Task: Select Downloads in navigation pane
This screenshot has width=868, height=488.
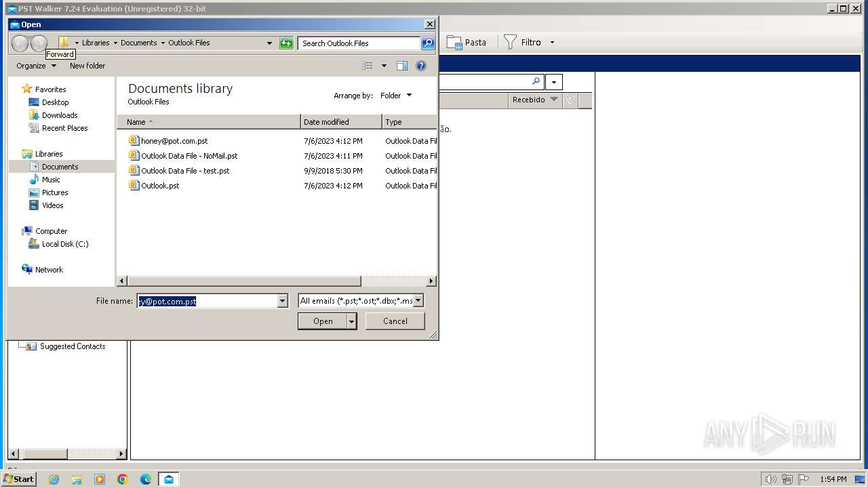Action: coord(54,115)
